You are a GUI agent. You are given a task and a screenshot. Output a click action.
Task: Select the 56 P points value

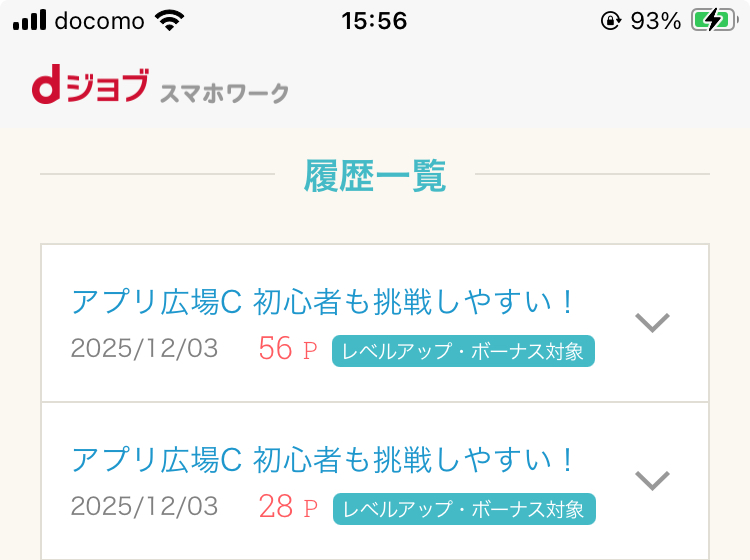(287, 349)
